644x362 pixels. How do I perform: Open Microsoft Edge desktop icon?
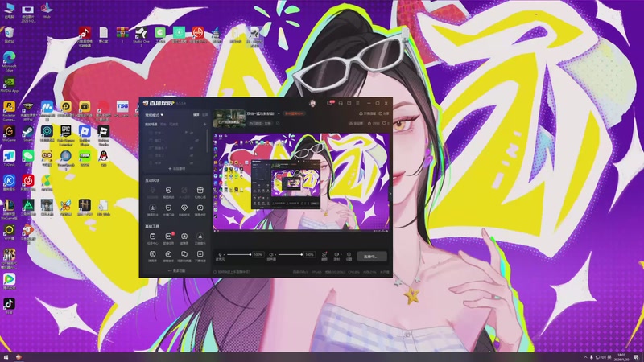[9, 61]
